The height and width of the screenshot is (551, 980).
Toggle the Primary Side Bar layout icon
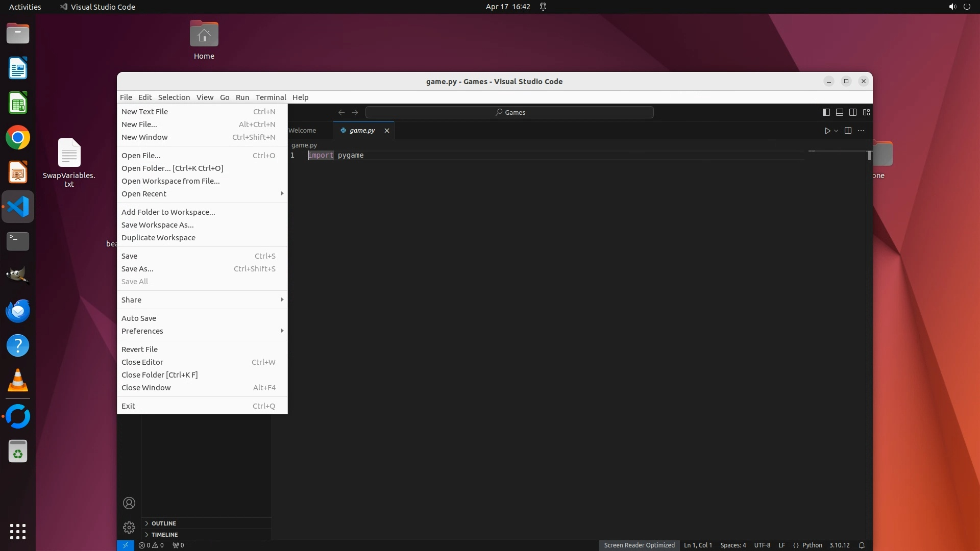point(826,112)
